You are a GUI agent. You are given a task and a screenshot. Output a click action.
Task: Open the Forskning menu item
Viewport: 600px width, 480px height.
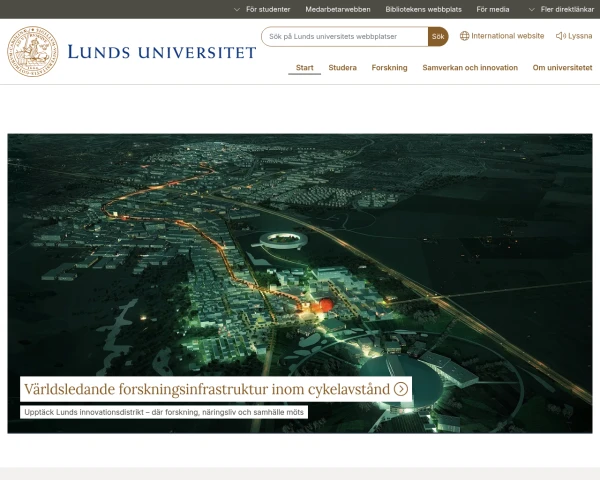pyautogui.click(x=389, y=68)
